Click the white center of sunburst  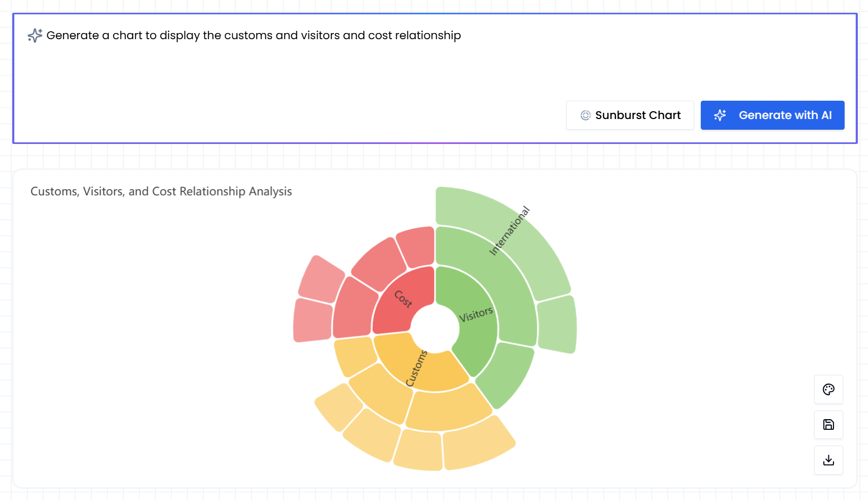coord(435,328)
